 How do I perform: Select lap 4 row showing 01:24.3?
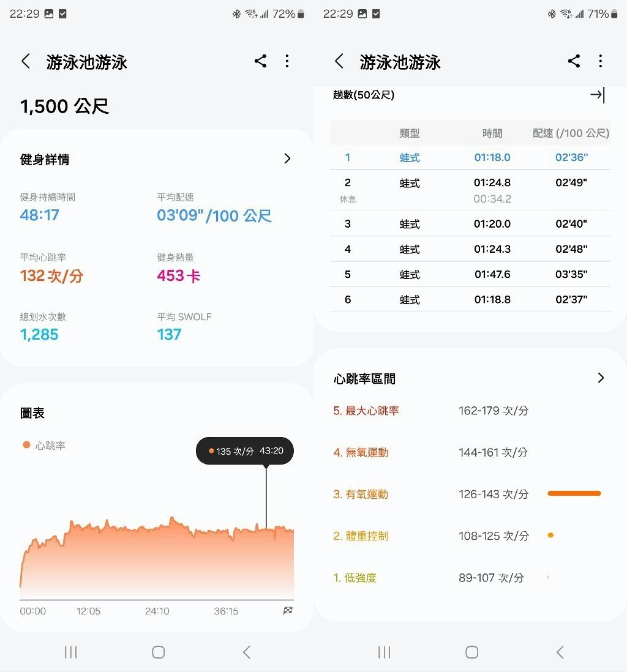coord(470,249)
